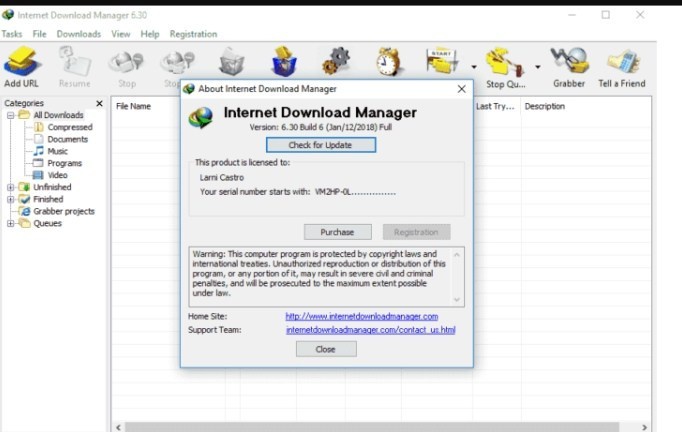Open the internetdownloadmanager.com home site link
Screen dimensions: 682x432
361,316
